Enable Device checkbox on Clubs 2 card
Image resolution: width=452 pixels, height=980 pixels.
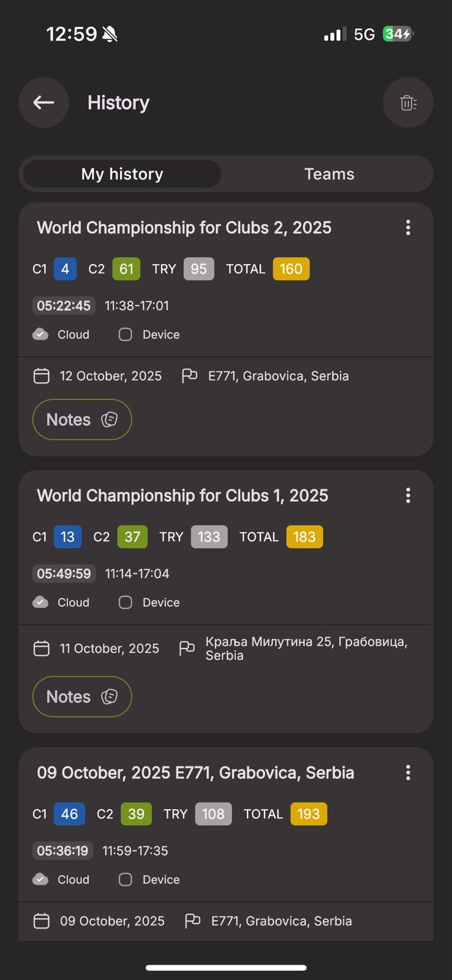(126, 334)
